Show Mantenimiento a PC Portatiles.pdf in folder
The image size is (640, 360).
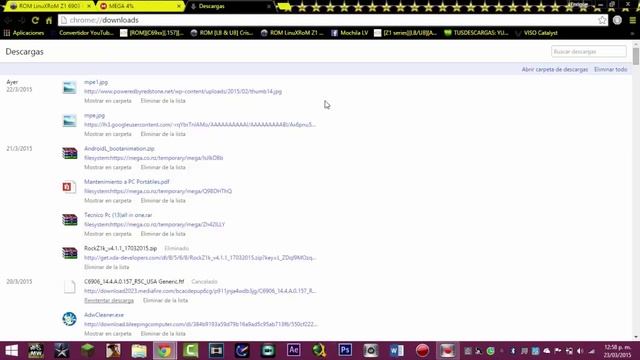pyautogui.click(x=108, y=200)
